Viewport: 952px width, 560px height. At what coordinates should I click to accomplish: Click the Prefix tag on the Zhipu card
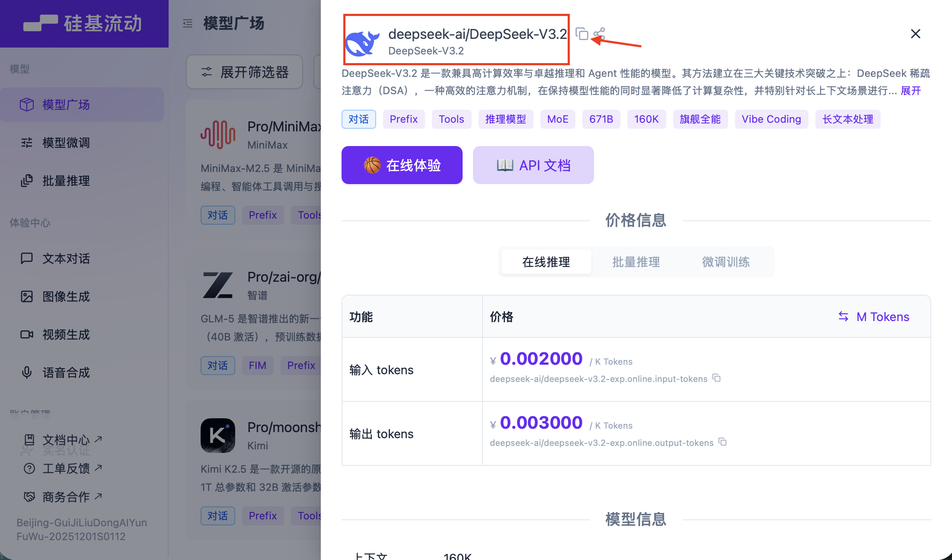[x=301, y=366]
